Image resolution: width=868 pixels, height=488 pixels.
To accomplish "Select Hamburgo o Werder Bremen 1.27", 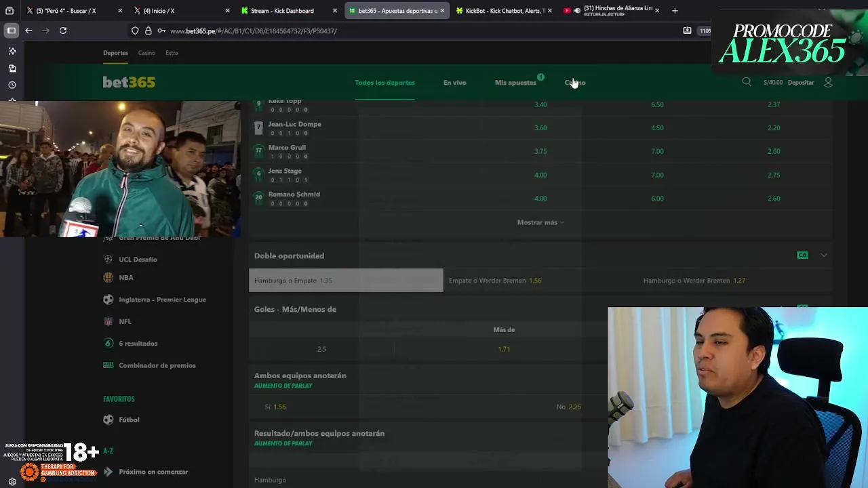I will (736, 281).
